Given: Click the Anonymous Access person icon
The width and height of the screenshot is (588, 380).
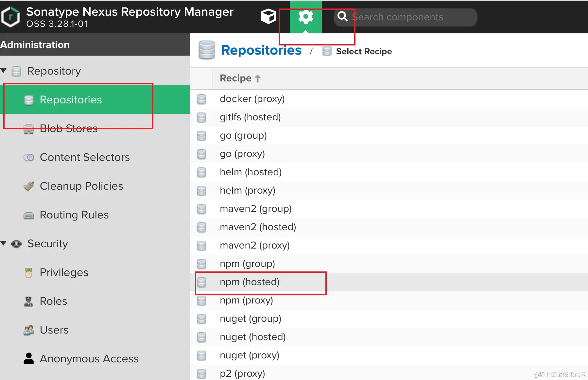Looking at the screenshot, I should [29, 358].
